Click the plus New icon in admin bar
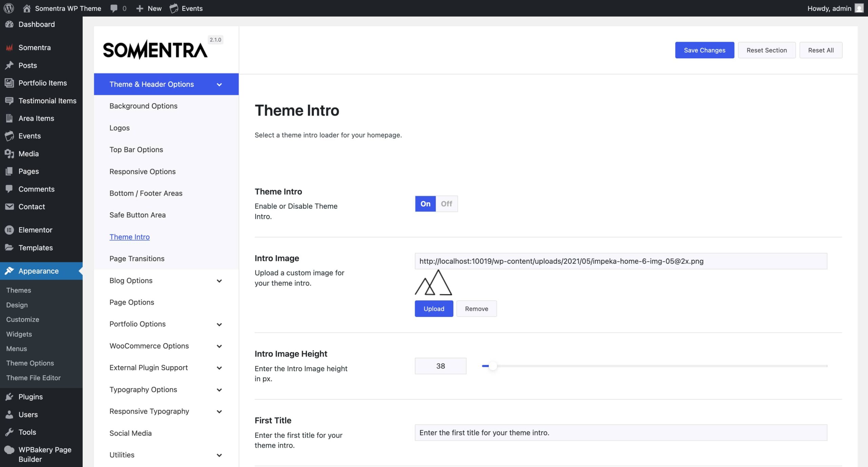This screenshot has width=868, height=467. [139, 8]
